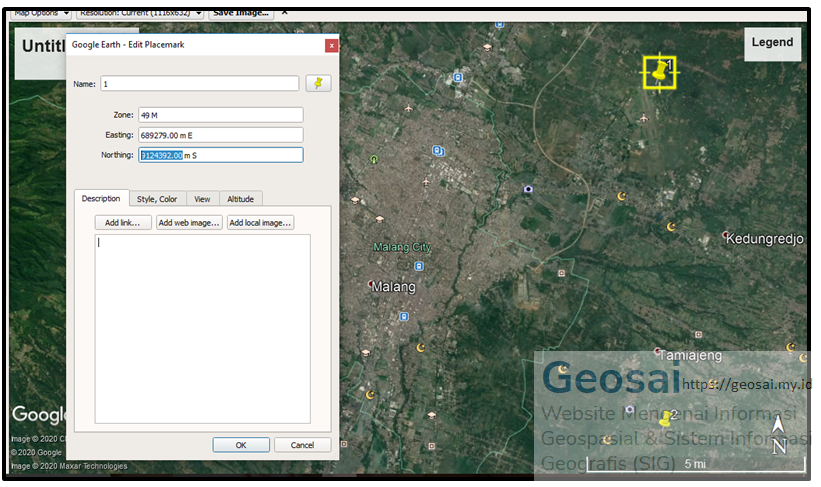Image resolution: width=821 pixels, height=487 pixels.
Task: Click the Add link... button
Action: pyautogui.click(x=123, y=223)
